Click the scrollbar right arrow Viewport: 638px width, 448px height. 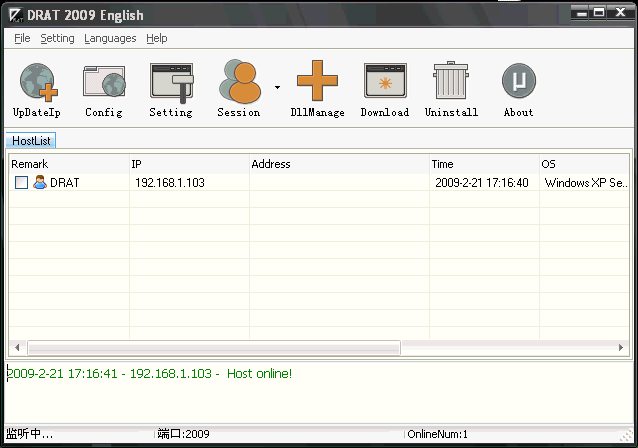[622, 348]
